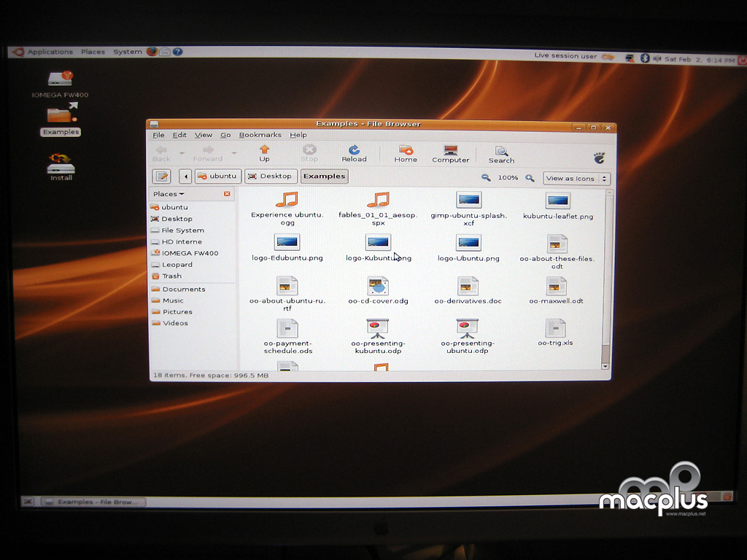Viewport: 747px width, 560px height.
Task: Click the Up toolbar button
Action: (264, 153)
